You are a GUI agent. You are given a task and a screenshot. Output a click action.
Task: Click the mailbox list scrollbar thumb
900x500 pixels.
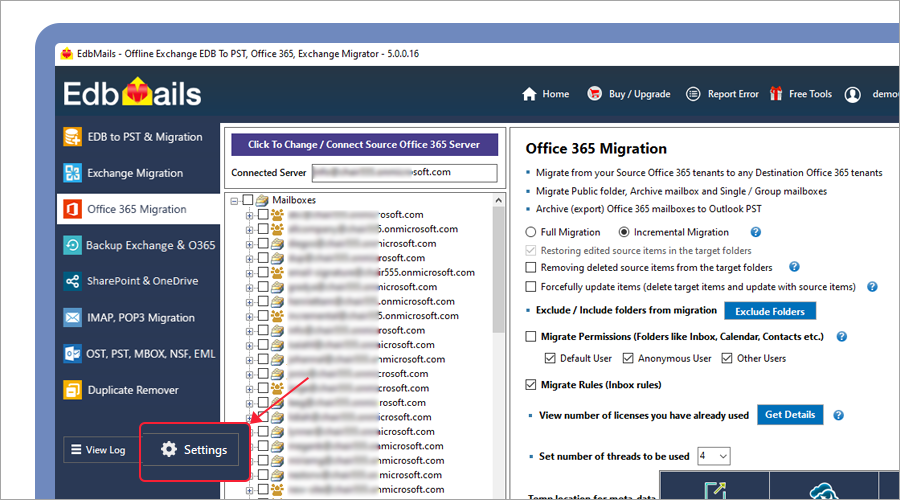(498, 270)
